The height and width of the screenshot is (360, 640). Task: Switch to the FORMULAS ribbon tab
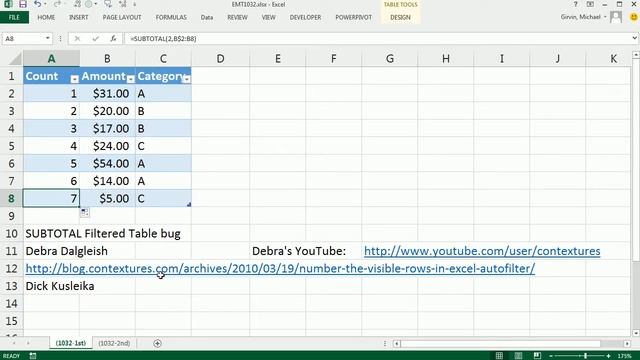[x=171, y=18]
